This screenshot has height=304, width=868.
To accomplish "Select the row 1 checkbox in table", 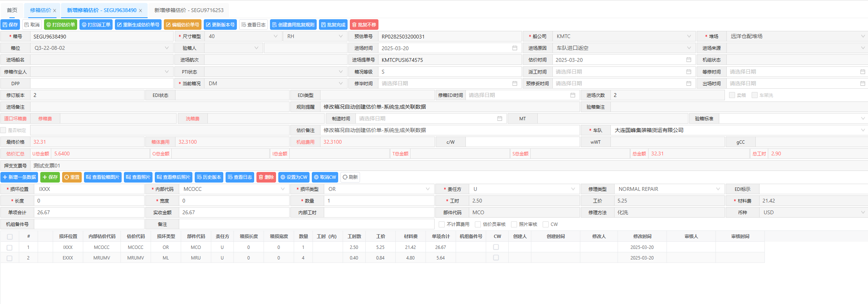I will pos(10,248).
